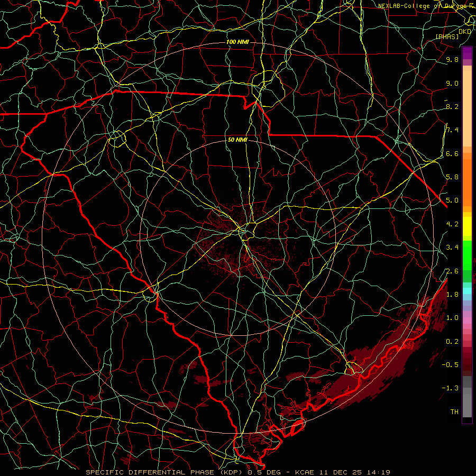Click the DKD label near top right
The width and height of the screenshot is (476, 476).
(465, 32)
